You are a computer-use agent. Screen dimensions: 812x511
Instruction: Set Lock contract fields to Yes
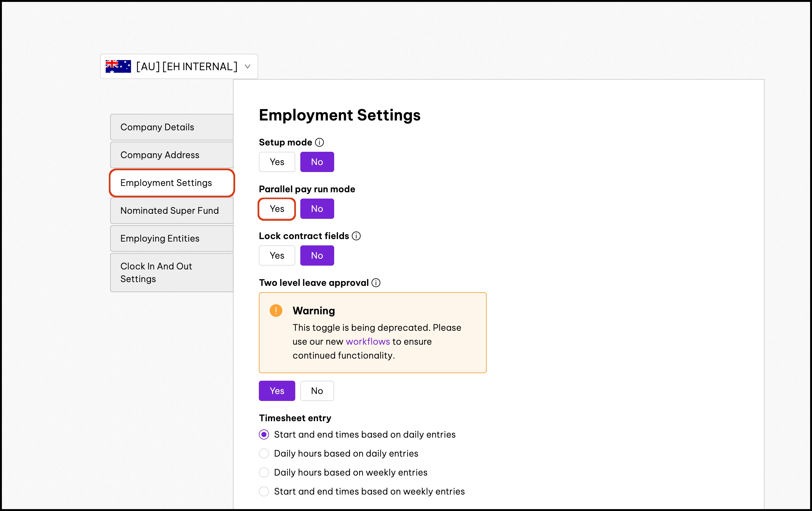click(x=277, y=255)
